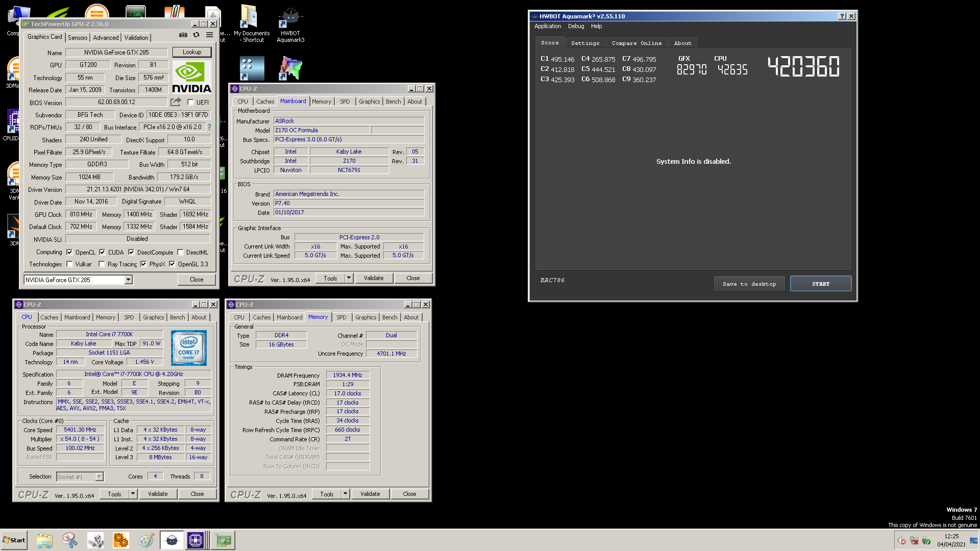
Task: Click the white figure taskbar icon
Action: click(x=95, y=540)
